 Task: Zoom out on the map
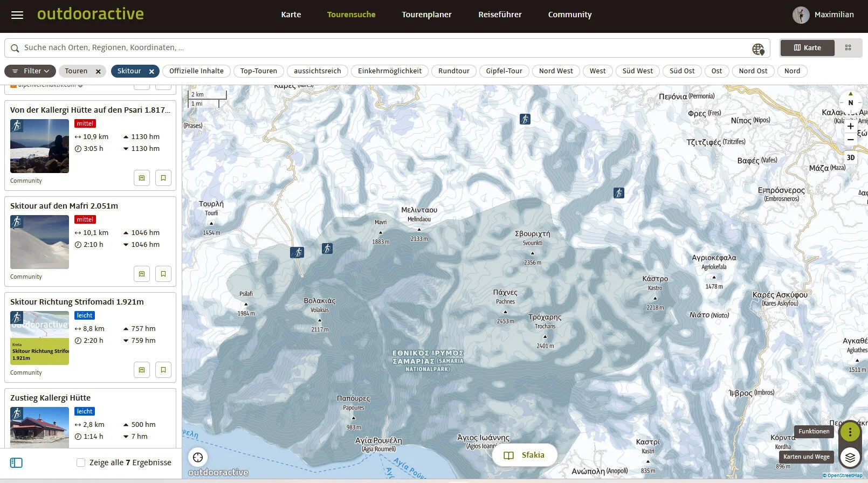point(850,140)
